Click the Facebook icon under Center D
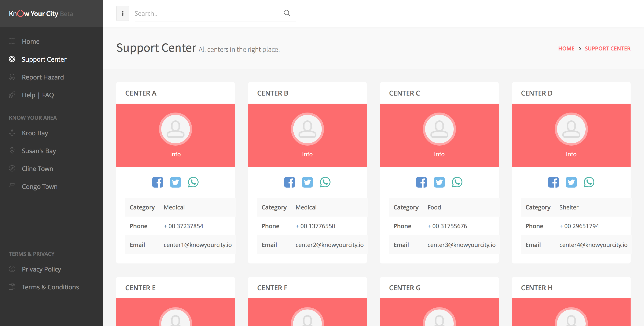The width and height of the screenshot is (644, 326). [553, 182]
